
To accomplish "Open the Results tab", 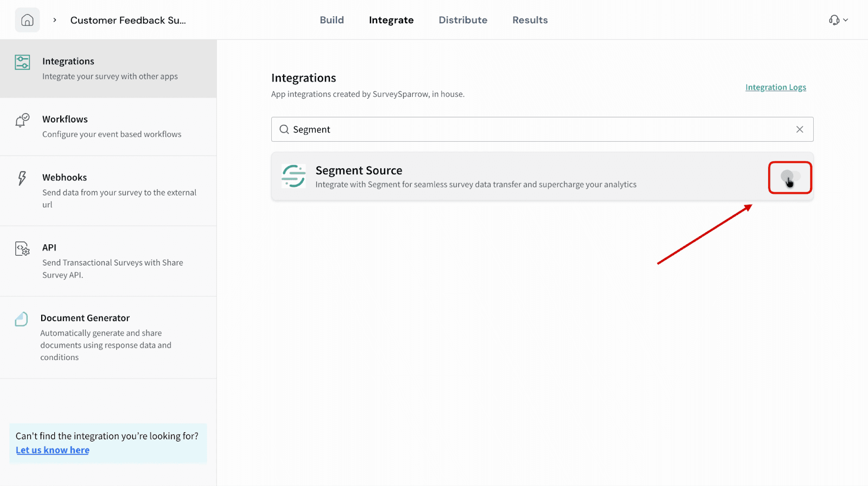I will click(530, 20).
